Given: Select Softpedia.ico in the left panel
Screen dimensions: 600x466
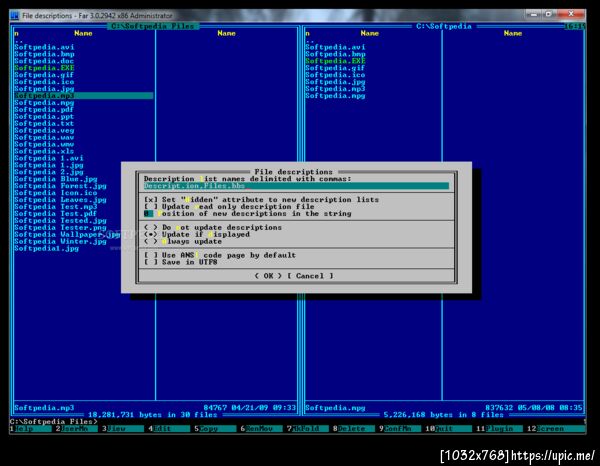Looking at the screenshot, I should [x=44, y=81].
